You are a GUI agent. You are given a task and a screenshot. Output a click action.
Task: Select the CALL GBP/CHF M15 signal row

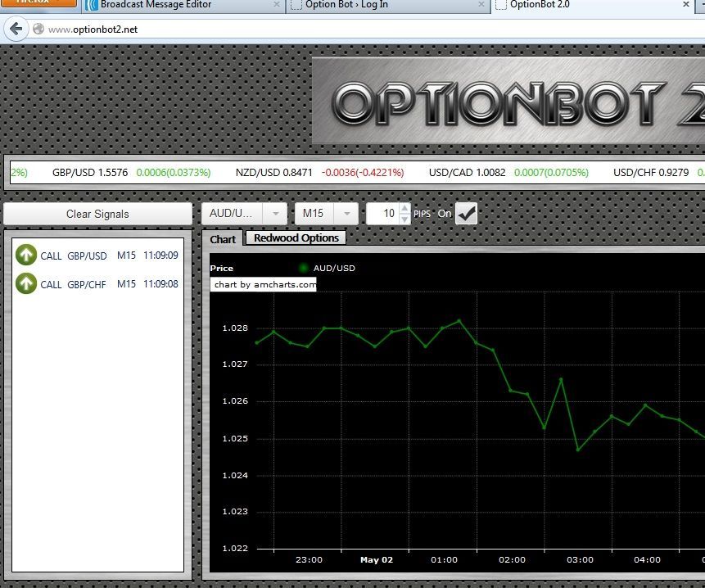pos(97,284)
